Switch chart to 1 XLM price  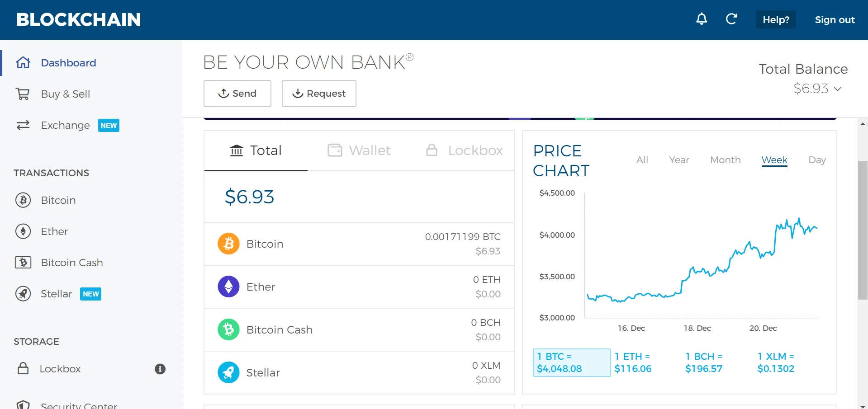[x=775, y=362]
